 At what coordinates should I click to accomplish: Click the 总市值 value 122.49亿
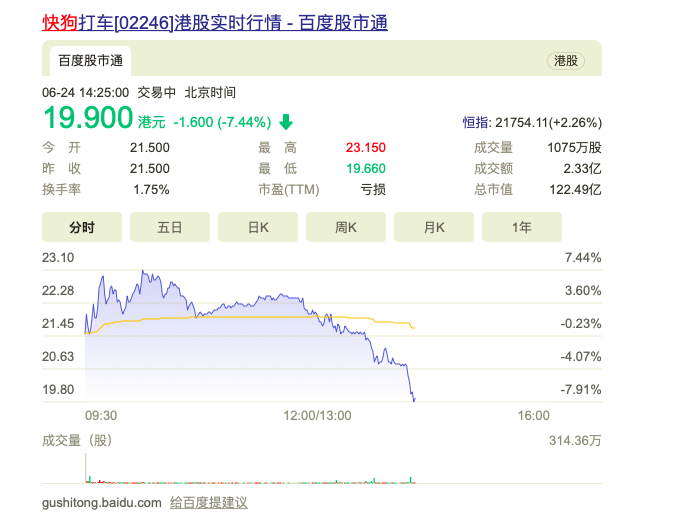click(x=579, y=189)
